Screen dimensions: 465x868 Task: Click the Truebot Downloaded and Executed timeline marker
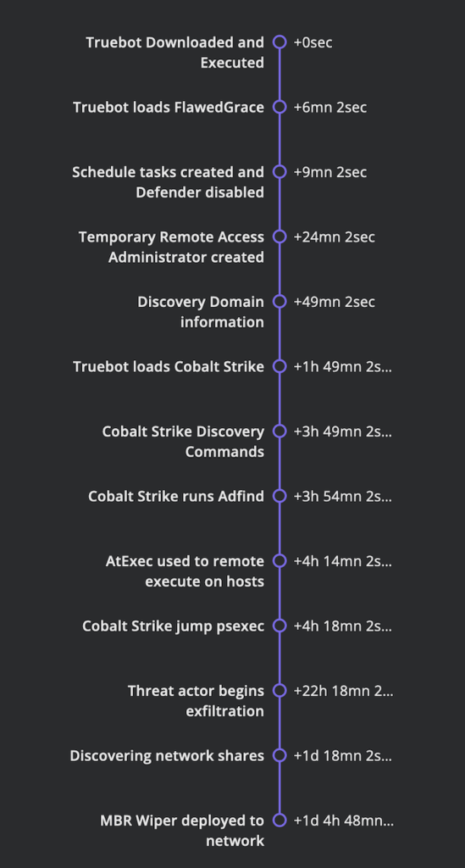(x=280, y=42)
